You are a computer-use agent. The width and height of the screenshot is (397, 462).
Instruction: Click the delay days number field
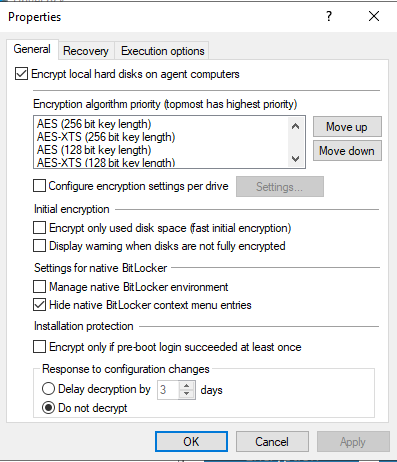pyautogui.click(x=168, y=390)
